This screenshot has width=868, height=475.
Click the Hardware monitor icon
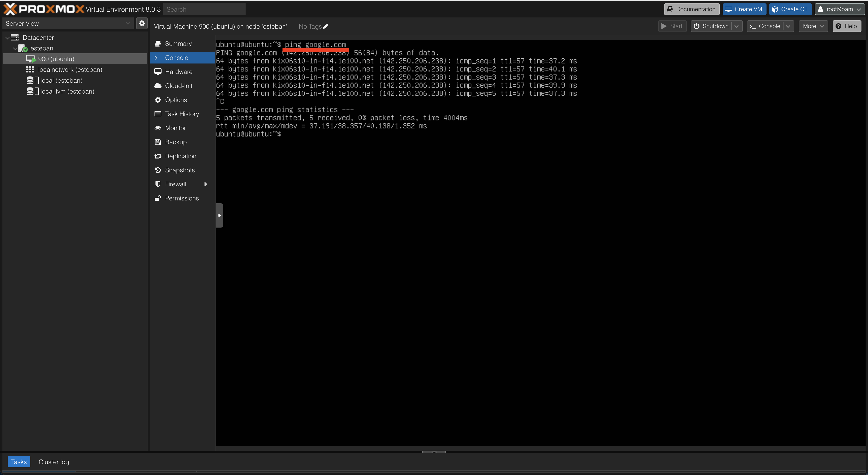coord(158,72)
